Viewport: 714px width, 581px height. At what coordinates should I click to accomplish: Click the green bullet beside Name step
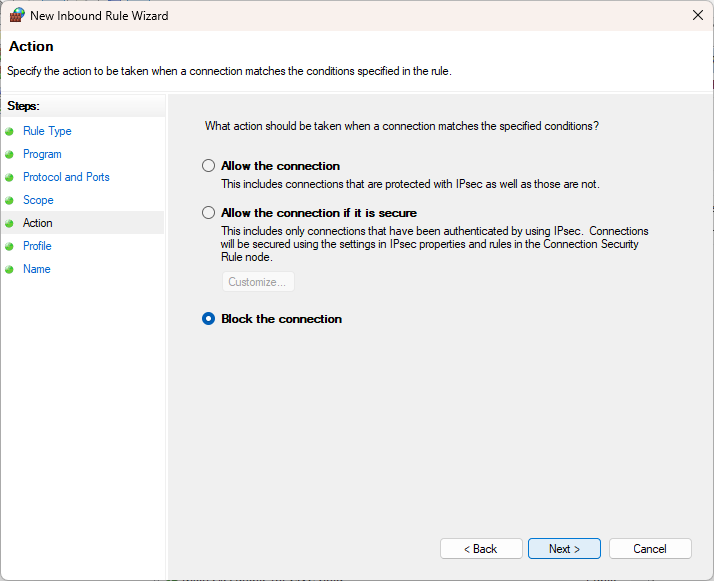(11, 269)
